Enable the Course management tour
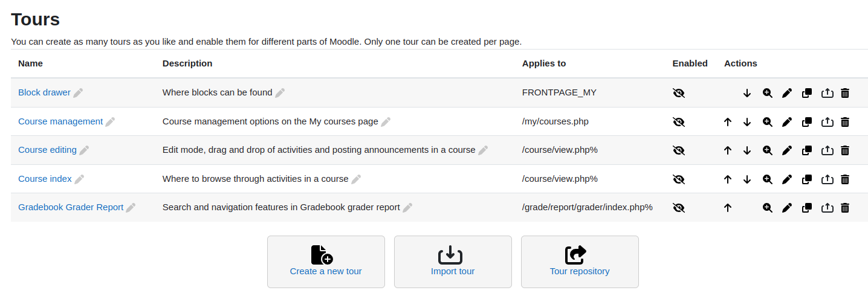The width and height of the screenshot is (868, 299). (679, 121)
